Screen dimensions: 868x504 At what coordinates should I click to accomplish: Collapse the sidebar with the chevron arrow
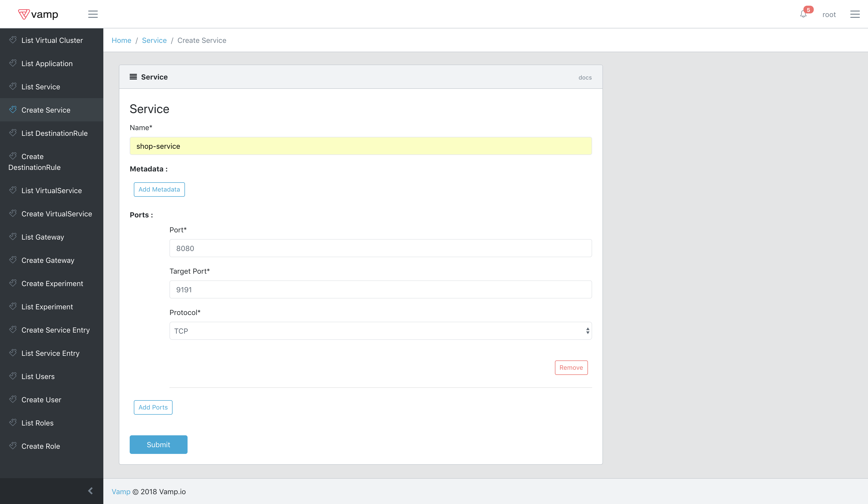(x=90, y=491)
